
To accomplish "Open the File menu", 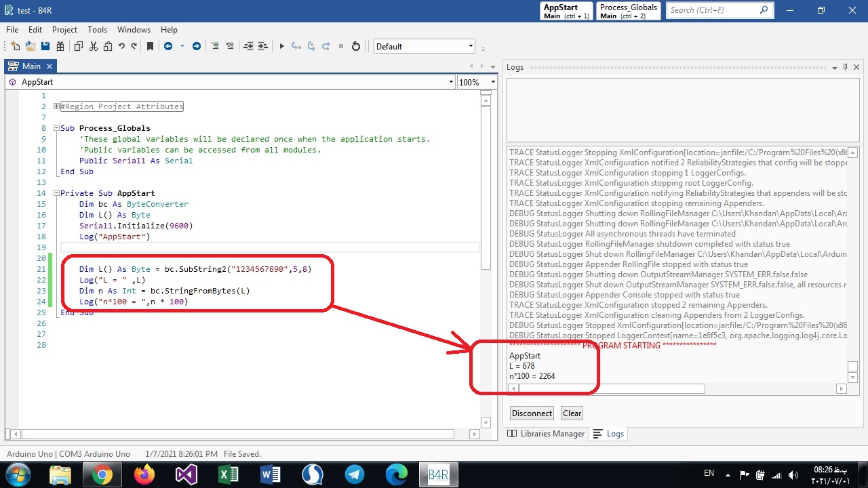I will [x=12, y=30].
